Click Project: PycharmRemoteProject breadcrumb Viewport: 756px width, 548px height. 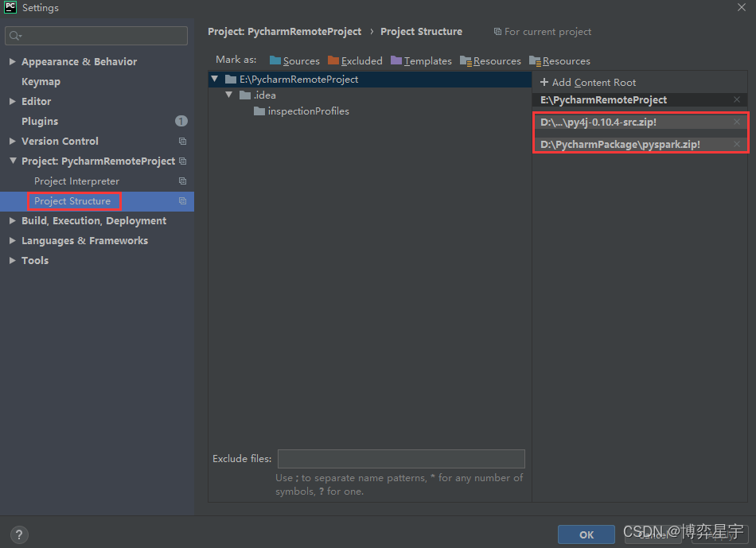coord(284,32)
